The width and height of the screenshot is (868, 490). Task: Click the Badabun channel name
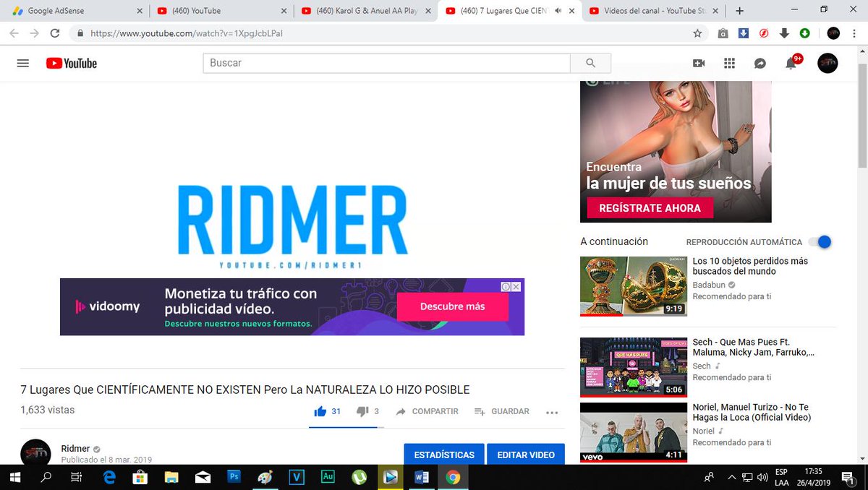[709, 285]
